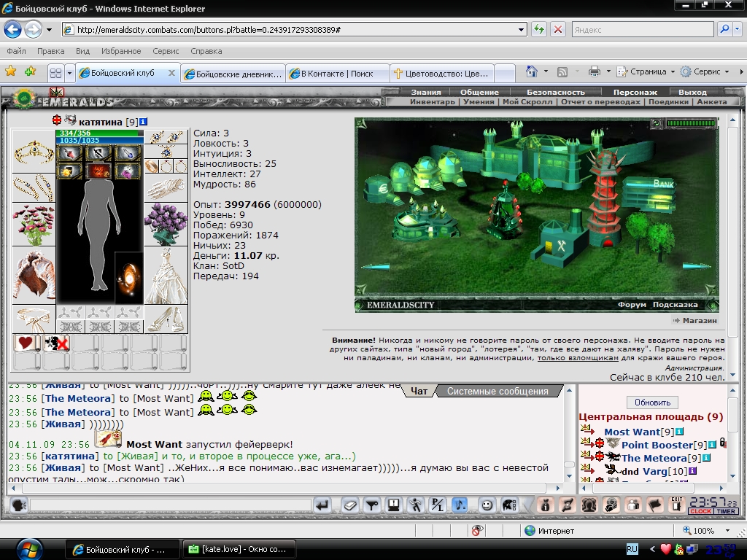The image size is (747, 560).
Task: Open the Персонаж menu
Action: (635, 93)
